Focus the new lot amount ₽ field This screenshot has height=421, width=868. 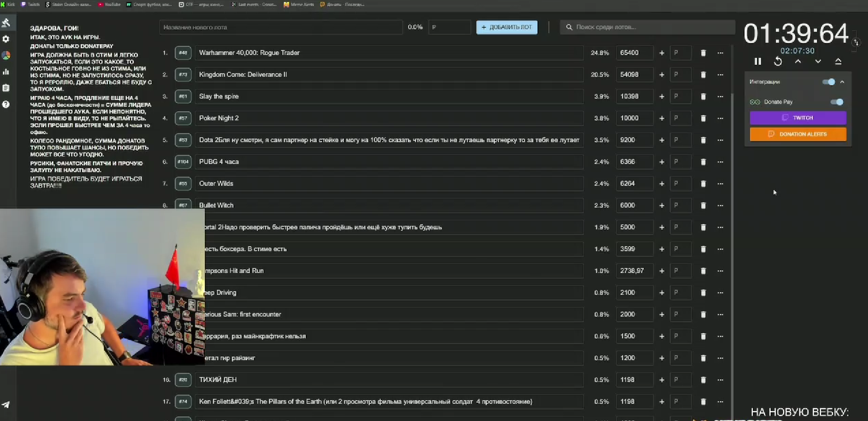[x=449, y=27]
